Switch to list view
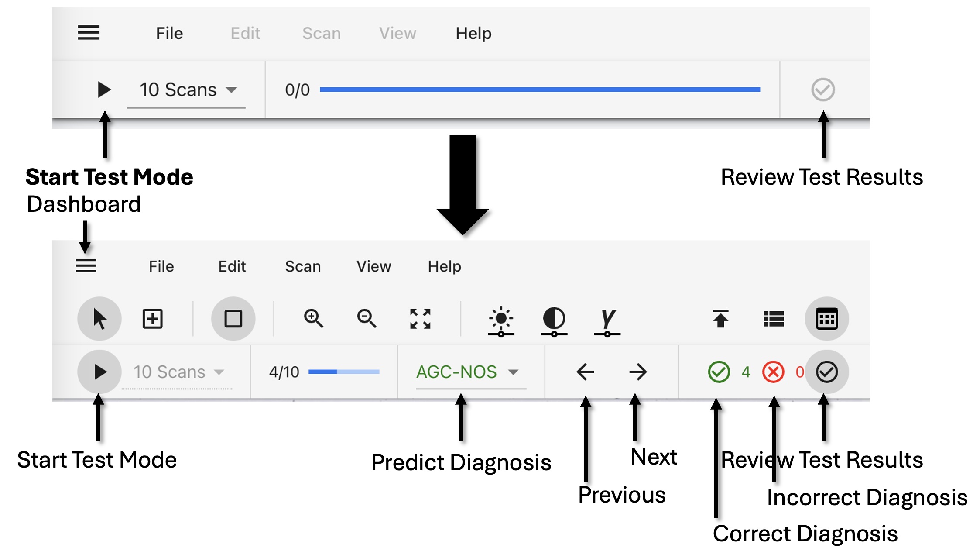This screenshot has width=980, height=551. [774, 319]
